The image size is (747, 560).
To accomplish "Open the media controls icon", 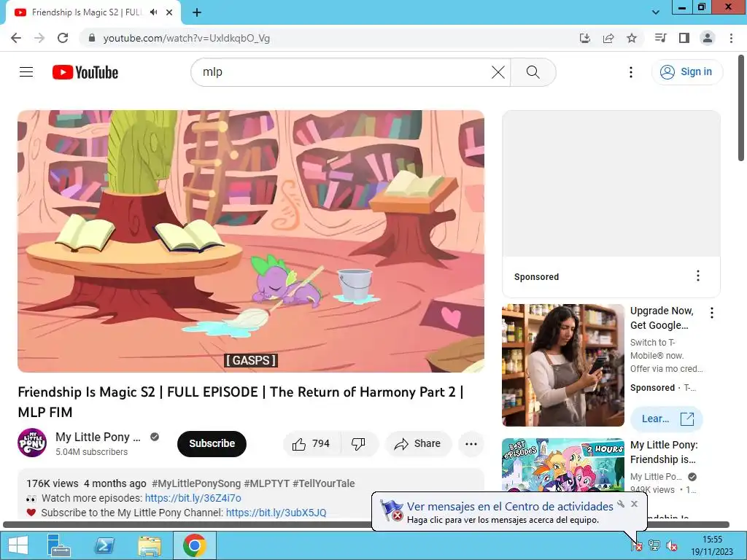I will coord(661,38).
